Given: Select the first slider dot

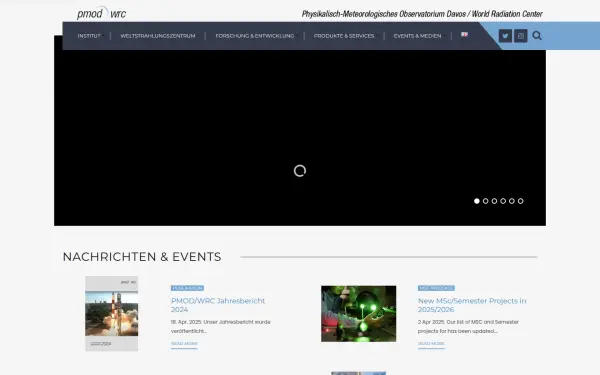Looking at the screenshot, I should coord(477,201).
